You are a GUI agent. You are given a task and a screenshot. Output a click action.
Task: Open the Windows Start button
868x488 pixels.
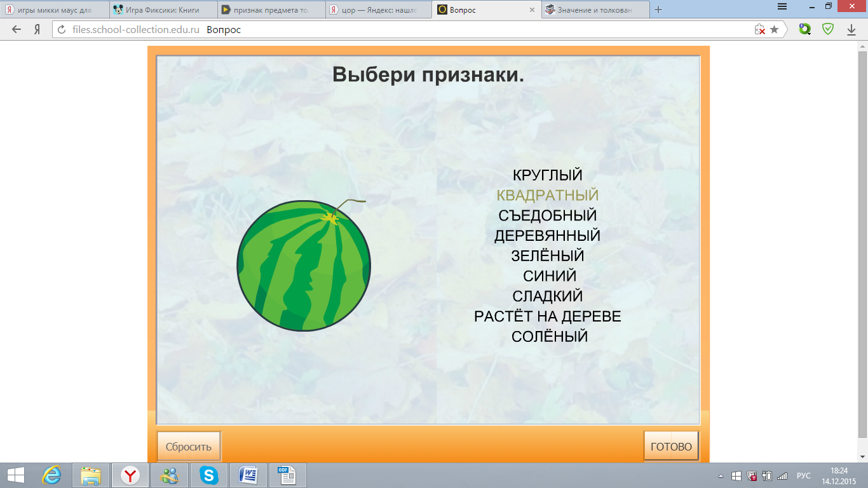point(15,475)
